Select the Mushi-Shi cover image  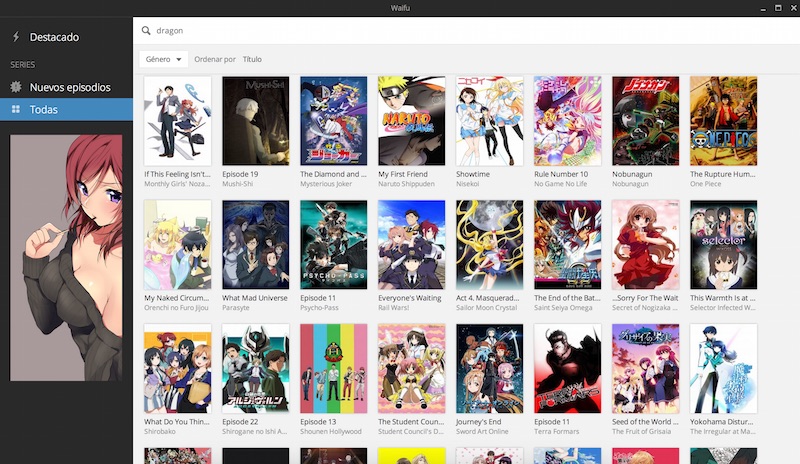point(255,121)
